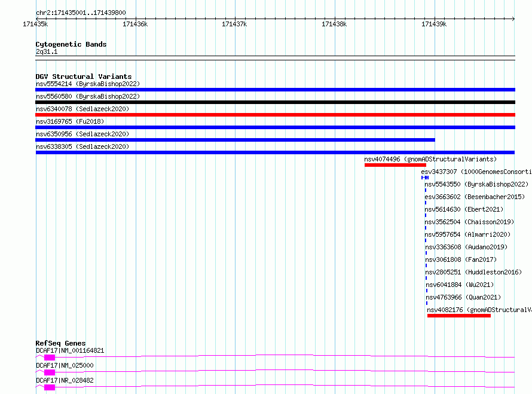The image size is (532, 394).
Task: Click the red bar below nsv4074496
Action: 395,165
